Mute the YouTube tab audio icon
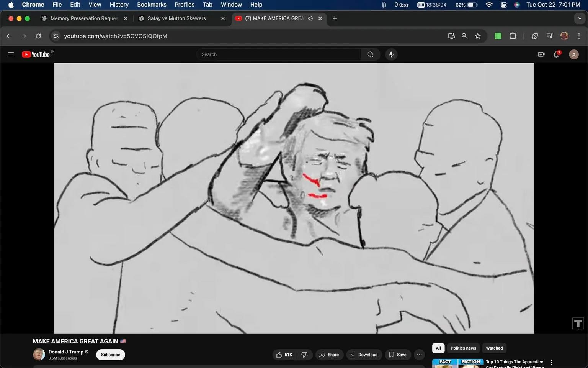588x368 pixels. click(x=310, y=18)
